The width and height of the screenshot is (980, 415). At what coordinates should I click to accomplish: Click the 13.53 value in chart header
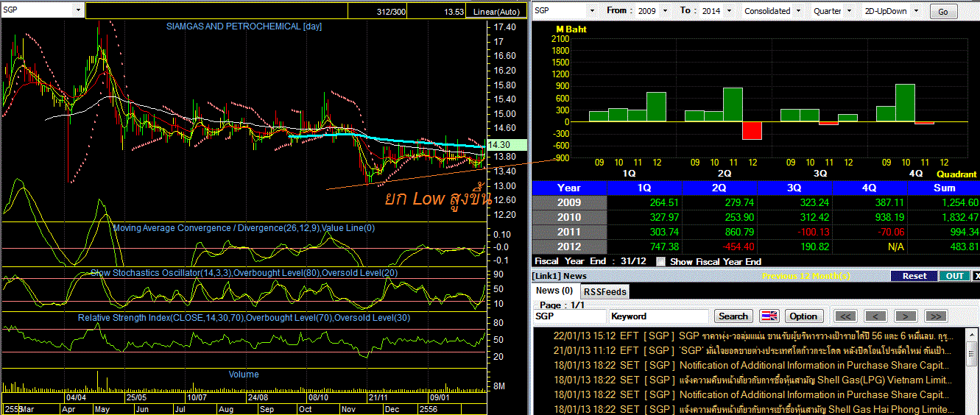(x=454, y=12)
